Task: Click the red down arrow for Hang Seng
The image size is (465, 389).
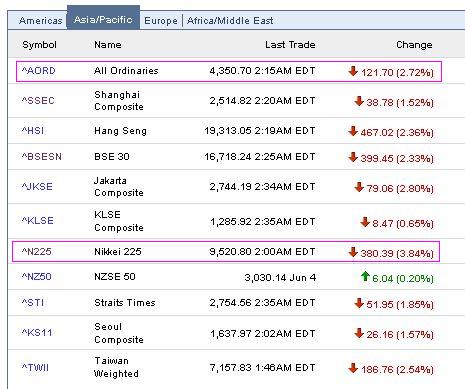Action: click(x=353, y=131)
